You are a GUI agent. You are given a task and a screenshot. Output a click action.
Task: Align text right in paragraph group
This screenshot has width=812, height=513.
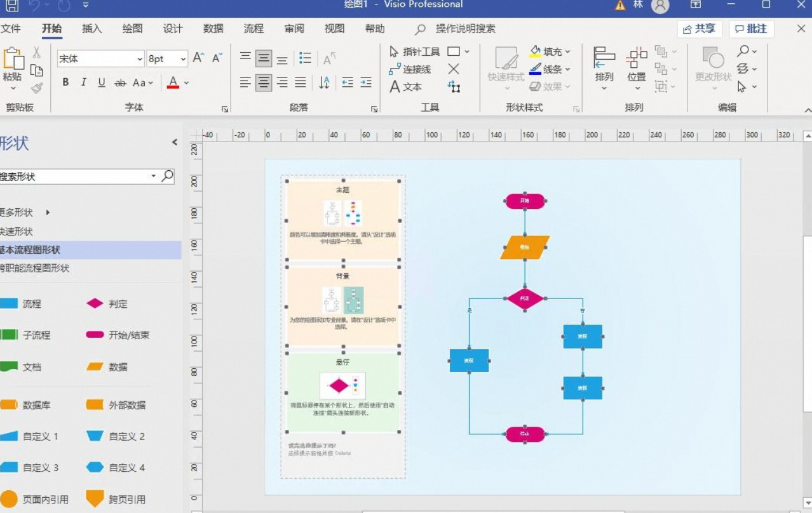click(282, 83)
